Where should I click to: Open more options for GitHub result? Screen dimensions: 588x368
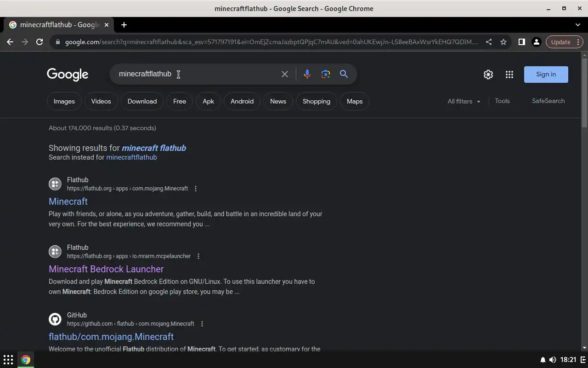point(202,324)
